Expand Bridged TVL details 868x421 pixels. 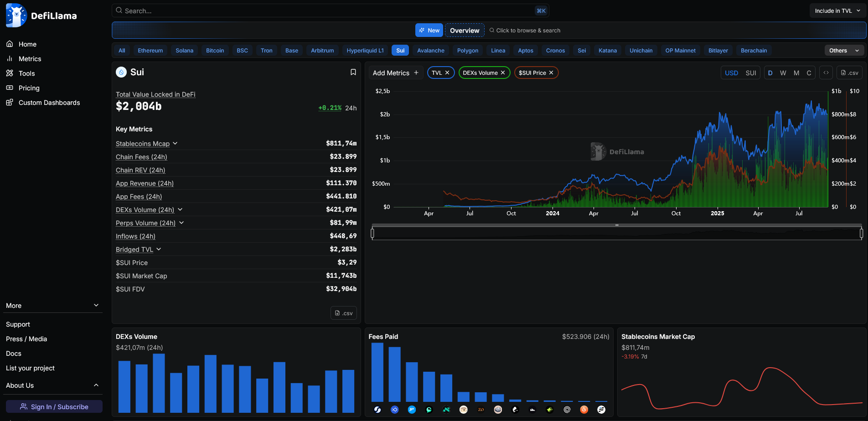(159, 249)
